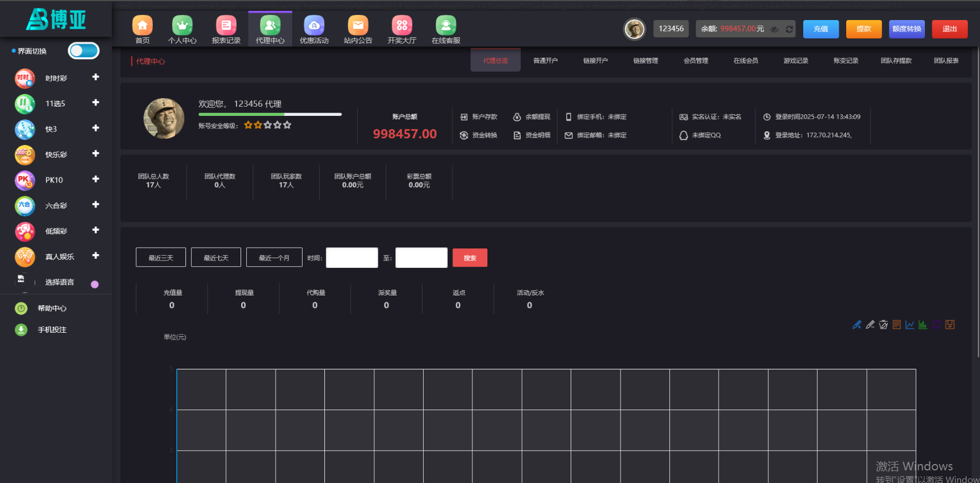The image size is (980, 483).
Task: Expand the 六合彩 sidebar category
Action: click(x=96, y=205)
